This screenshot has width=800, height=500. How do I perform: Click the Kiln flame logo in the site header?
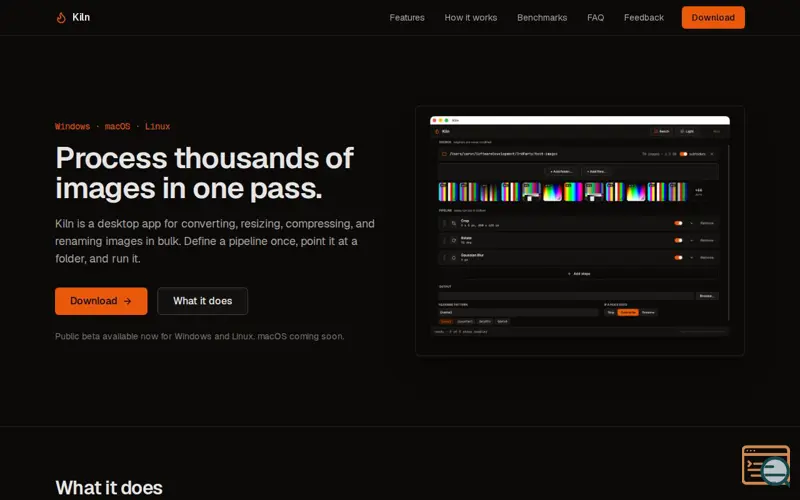point(61,18)
